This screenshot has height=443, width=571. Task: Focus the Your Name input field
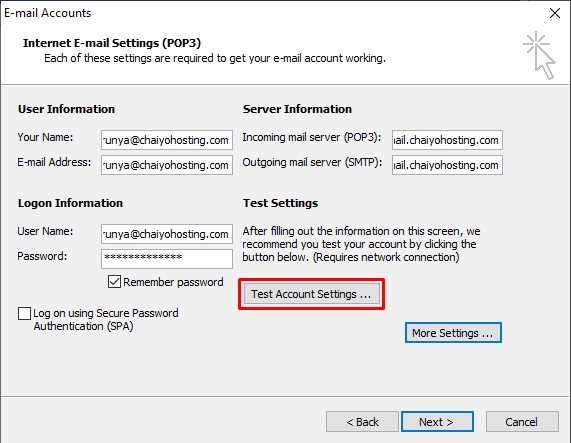(x=167, y=140)
